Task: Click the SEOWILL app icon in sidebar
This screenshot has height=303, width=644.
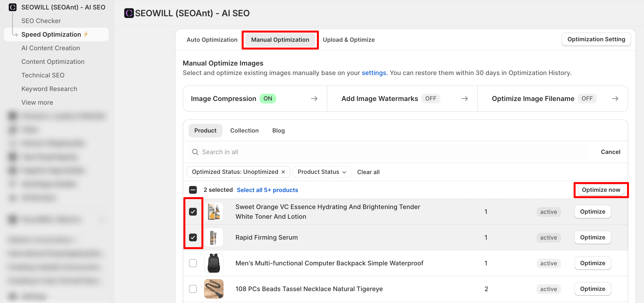Action: click(x=13, y=7)
